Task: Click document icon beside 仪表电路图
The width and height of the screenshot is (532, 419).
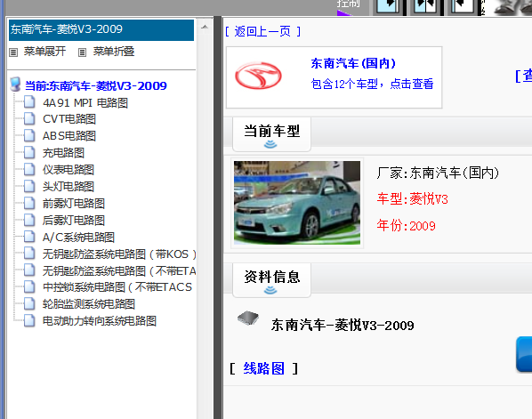Action: 29,169
